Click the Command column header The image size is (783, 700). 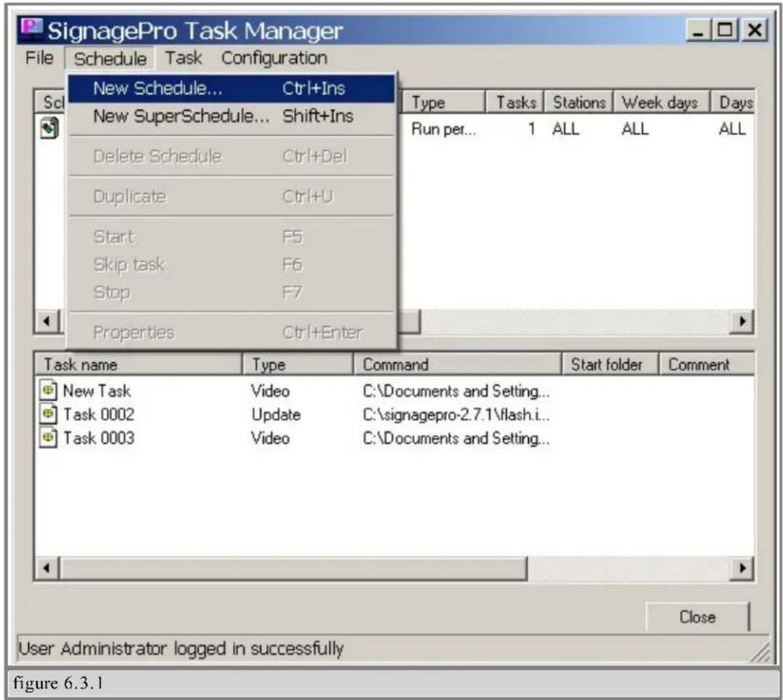457,365
